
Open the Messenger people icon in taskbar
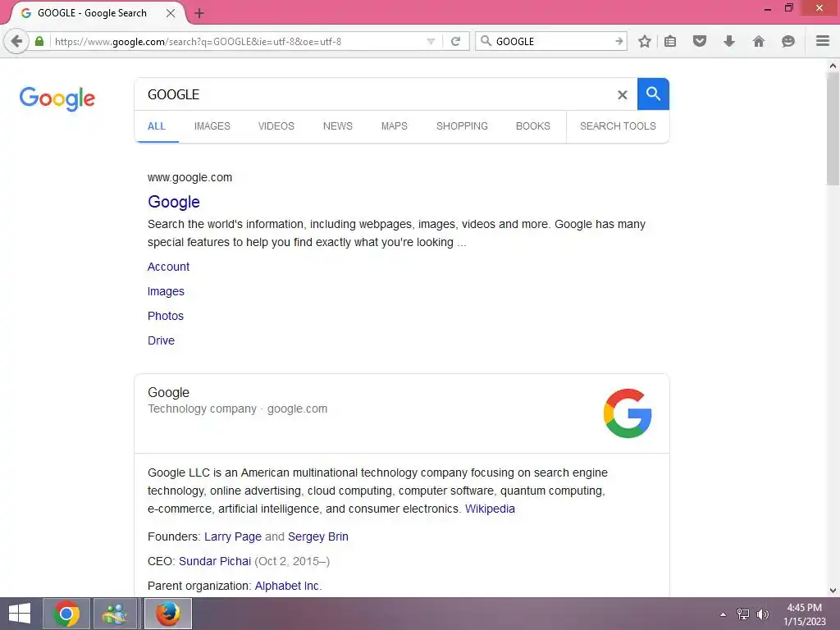click(115, 614)
